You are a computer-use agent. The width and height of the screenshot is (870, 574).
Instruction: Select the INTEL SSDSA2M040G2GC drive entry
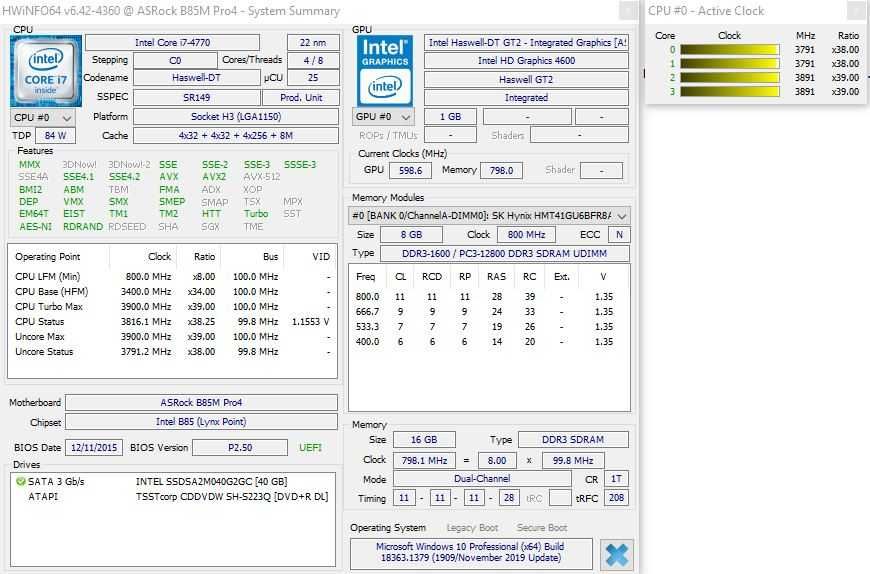[173, 481]
